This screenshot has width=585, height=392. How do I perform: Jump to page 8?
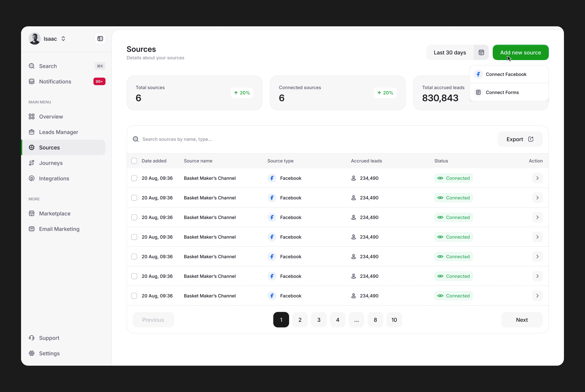(x=375, y=320)
